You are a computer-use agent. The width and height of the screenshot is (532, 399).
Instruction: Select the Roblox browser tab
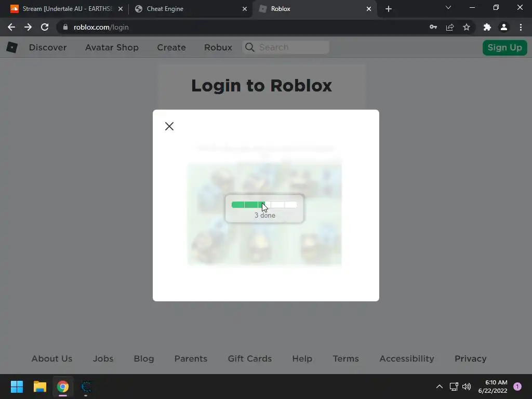coord(314,9)
